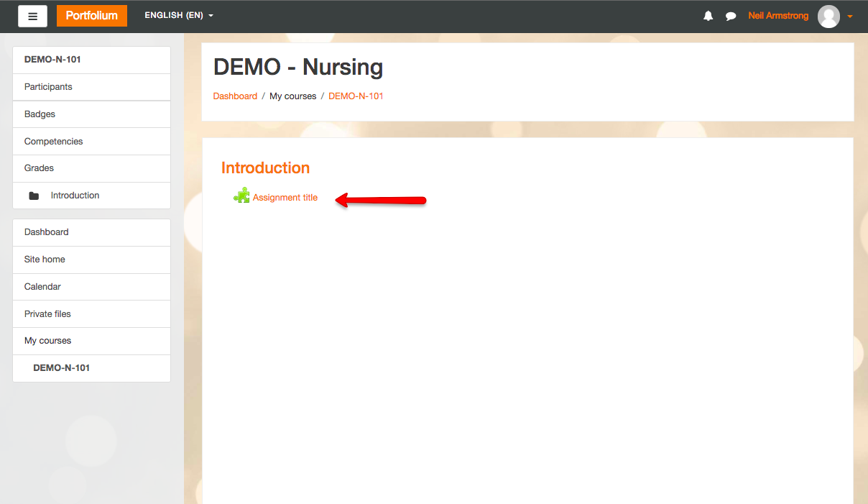The width and height of the screenshot is (868, 504).
Task: Open the Assignment title link
Action: (x=285, y=198)
